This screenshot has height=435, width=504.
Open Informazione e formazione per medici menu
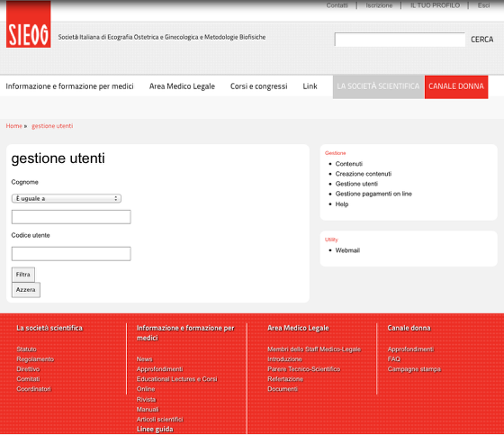(x=69, y=86)
